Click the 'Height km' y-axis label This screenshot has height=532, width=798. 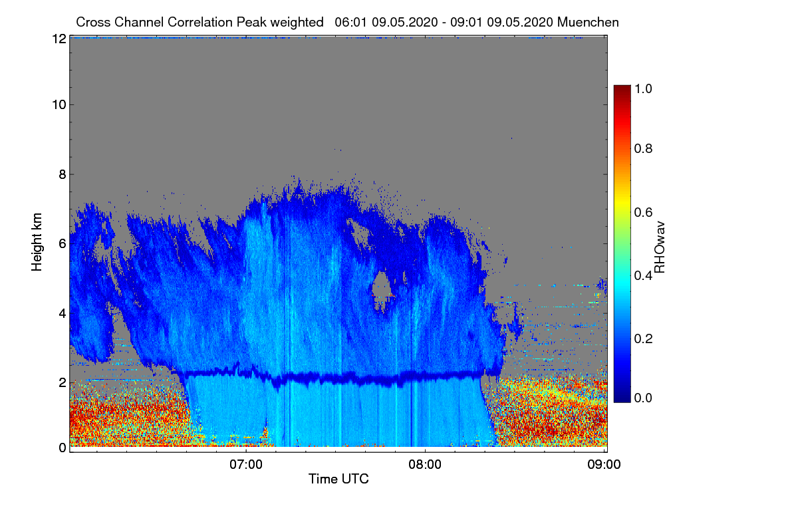pos(37,243)
